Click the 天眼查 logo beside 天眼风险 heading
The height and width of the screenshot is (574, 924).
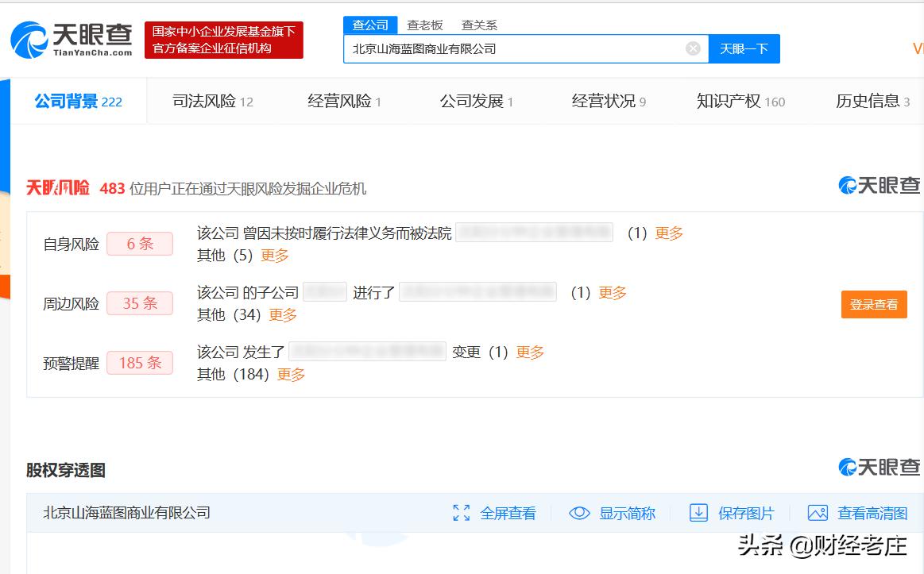[879, 184]
